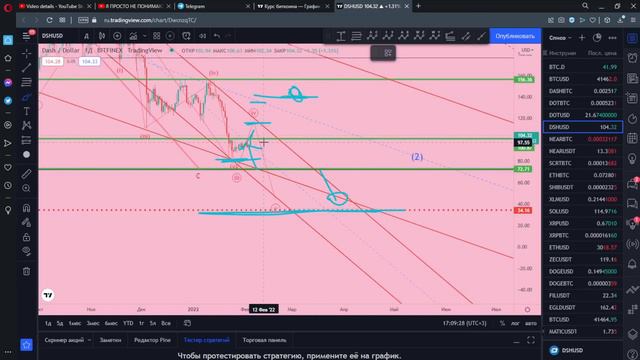Select SOLUSD row in watchlist

(x=583, y=211)
